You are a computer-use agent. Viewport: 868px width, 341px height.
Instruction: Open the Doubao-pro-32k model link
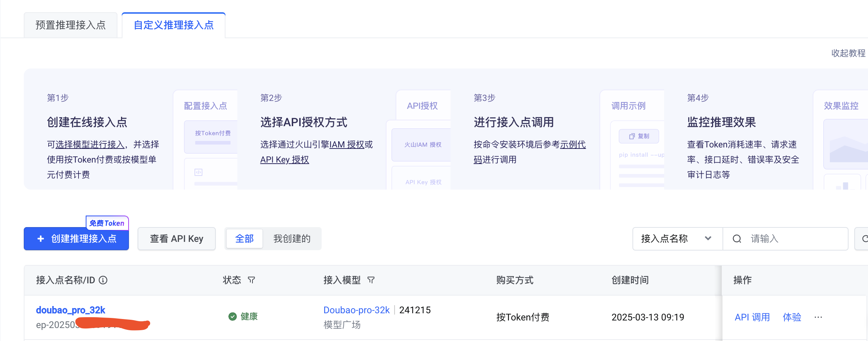(x=357, y=310)
